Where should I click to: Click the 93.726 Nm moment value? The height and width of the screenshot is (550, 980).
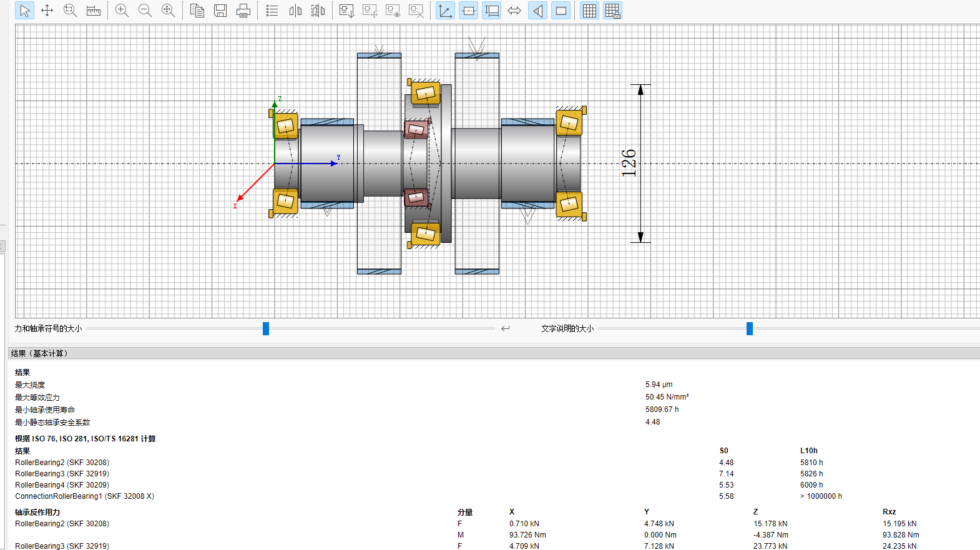point(527,535)
